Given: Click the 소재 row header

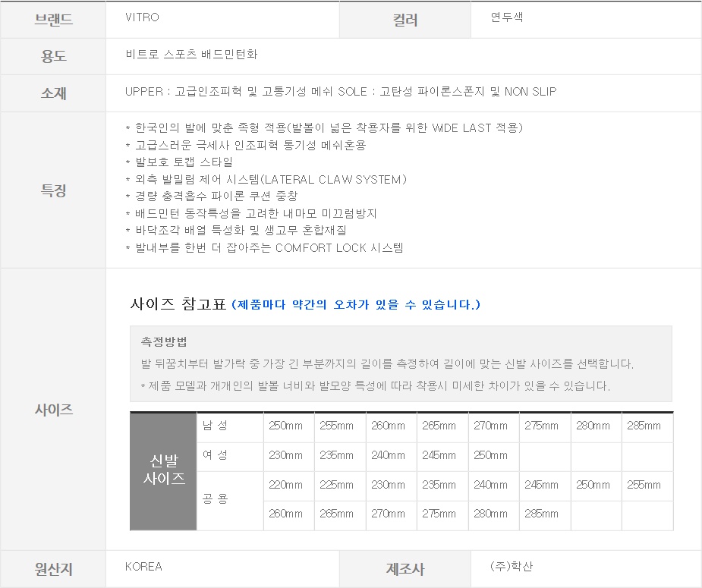Looking at the screenshot, I should coord(53,93).
